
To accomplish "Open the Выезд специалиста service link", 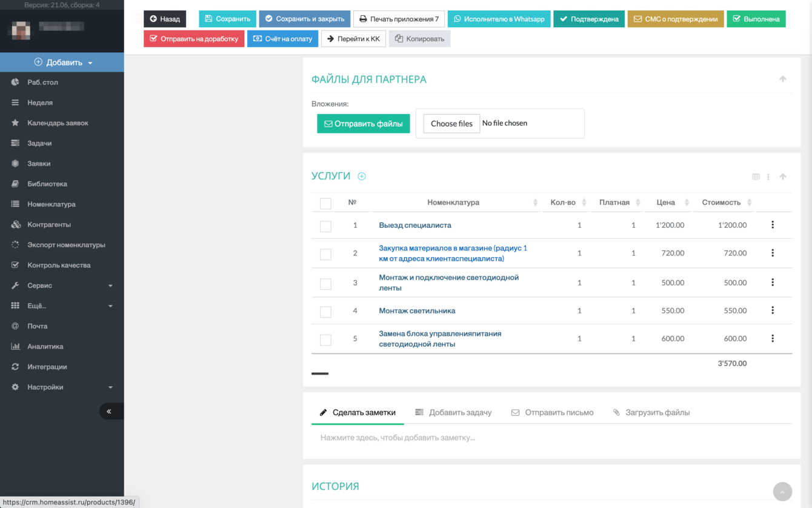I will (x=415, y=225).
